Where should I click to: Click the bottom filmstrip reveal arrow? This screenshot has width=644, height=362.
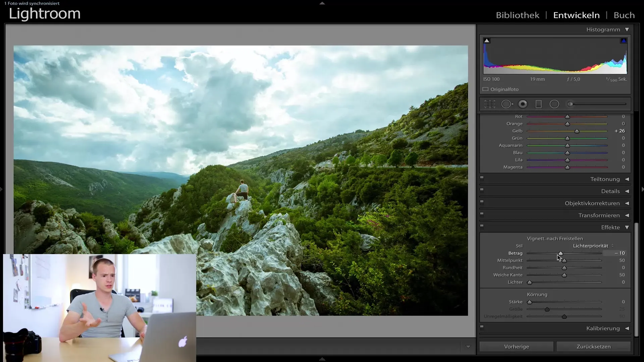pos(322,359)
